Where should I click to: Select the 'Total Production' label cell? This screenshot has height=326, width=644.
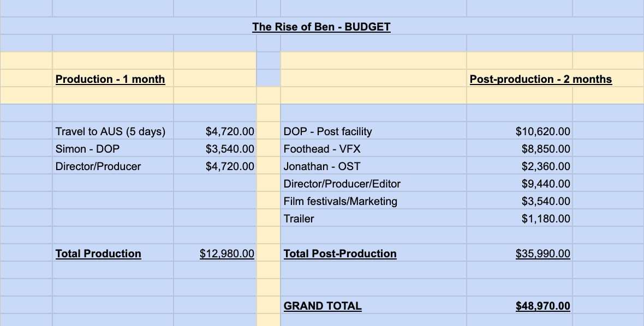point(98,253)
